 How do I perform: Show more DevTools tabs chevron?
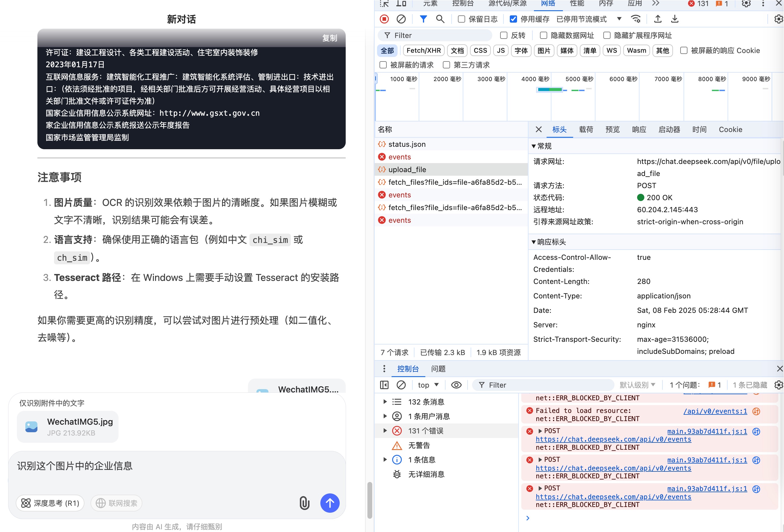pos(655,4)
